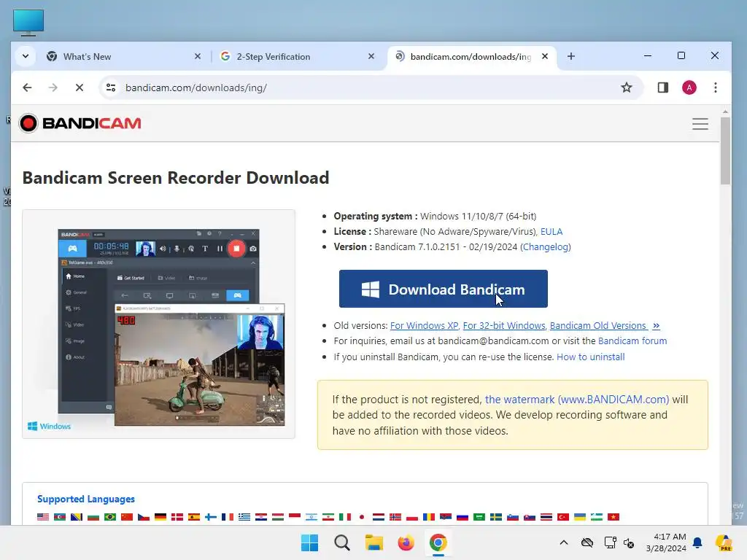Show hidden system tray icons
Viewport: 747px width, 560px height.
point(564,542)
